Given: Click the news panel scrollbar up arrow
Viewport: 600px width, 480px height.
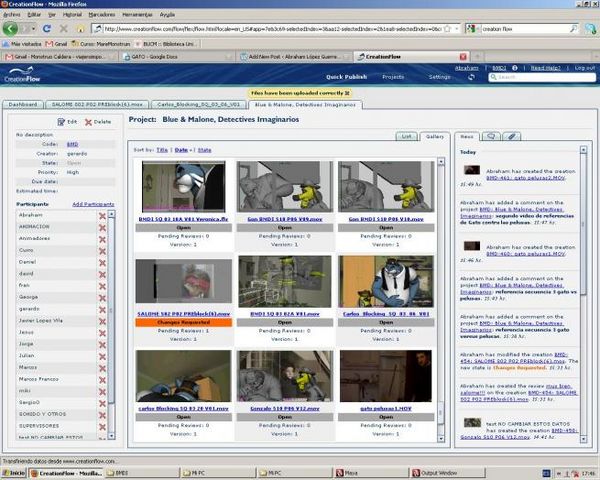Looking at the screenshot, I should tap(583, 150).
